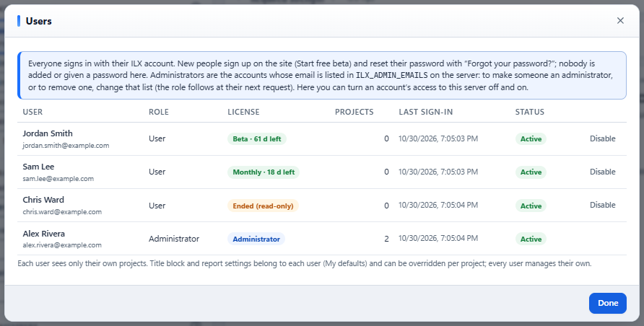The width and height of the screenshot is (644, 326).
Task: Select the name Chris Ward
Action: click(x=43, y=200)
